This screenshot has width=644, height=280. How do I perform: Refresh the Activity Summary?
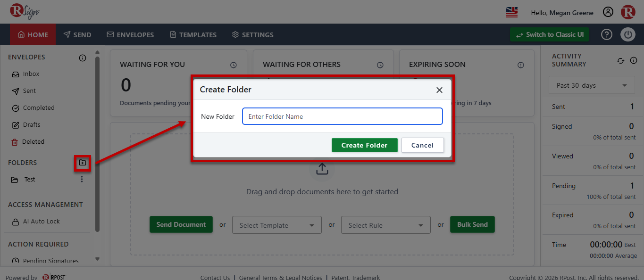pos(620,60)
